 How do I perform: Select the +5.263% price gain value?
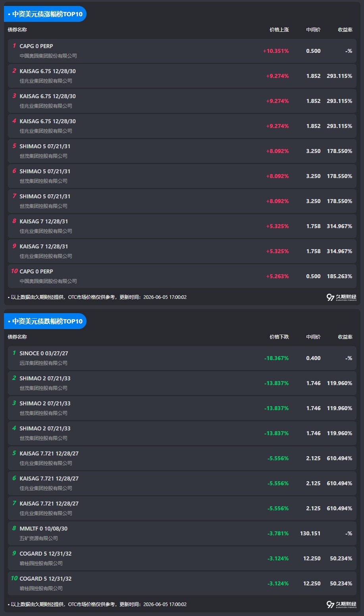pos(277,276)
